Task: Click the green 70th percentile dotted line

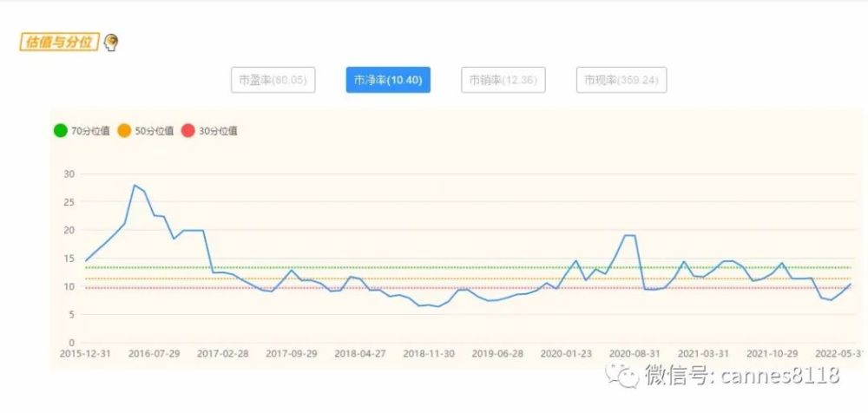Action: coord(468,267)
